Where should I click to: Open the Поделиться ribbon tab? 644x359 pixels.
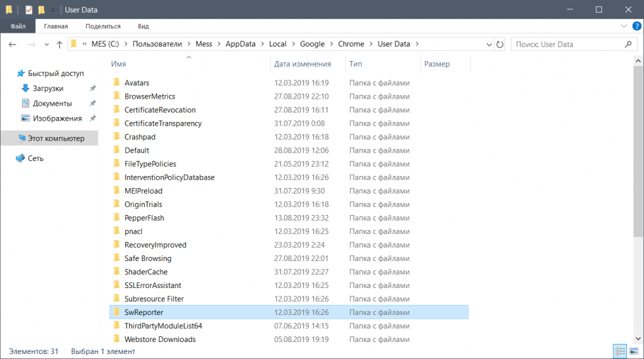click(x=103, y=26)
